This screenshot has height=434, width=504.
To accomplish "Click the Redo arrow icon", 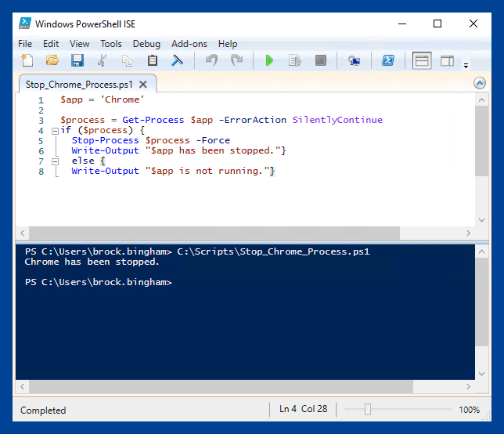I will point(237,60).
